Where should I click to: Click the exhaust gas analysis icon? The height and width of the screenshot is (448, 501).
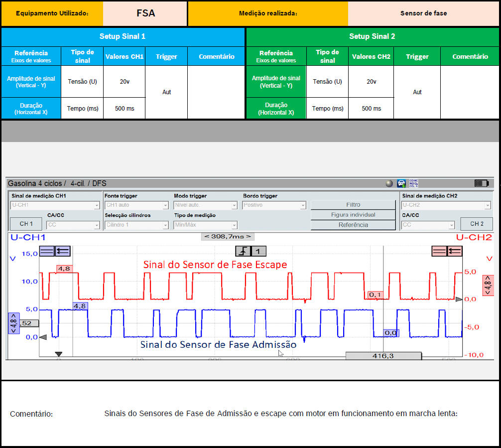click(x=413, y=183)
